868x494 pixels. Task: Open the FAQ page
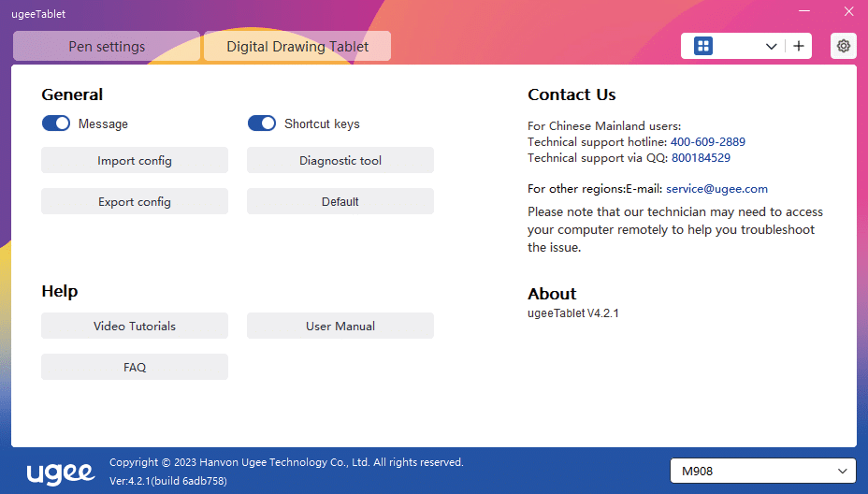(135, 367)
